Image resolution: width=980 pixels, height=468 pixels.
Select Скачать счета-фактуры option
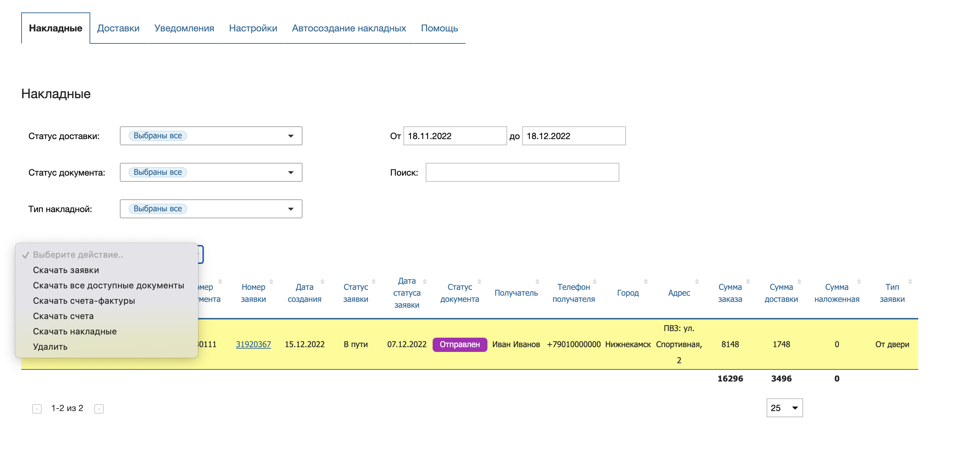(x=84, y=301)
